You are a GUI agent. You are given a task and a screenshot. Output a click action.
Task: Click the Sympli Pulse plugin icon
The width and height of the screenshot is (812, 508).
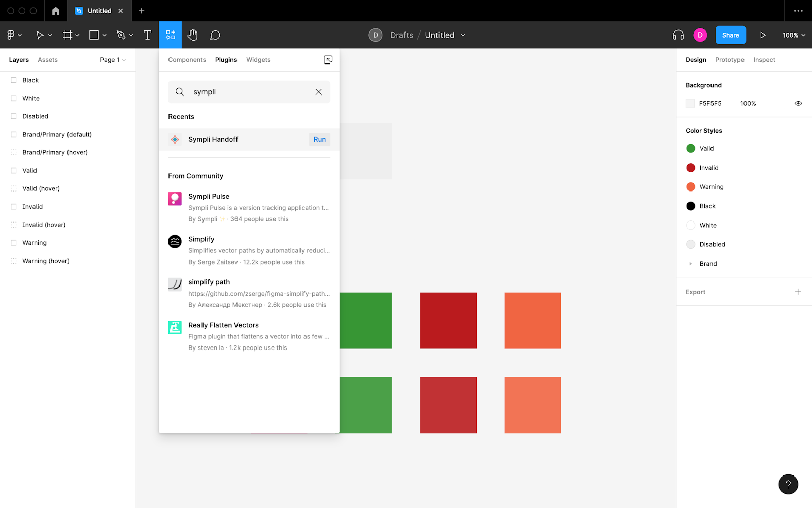point(175,199)
